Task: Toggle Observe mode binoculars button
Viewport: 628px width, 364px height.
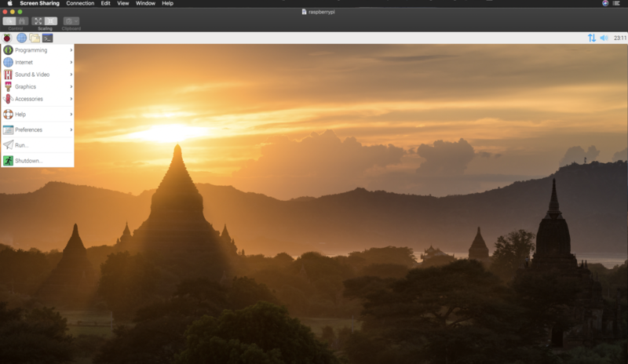Action: pos(22,21)
